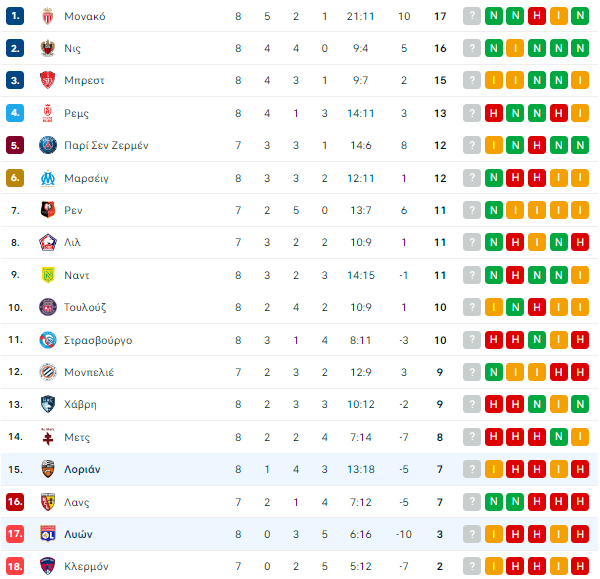Click Μονακό's upcoming match question mark badge
The width and height of the screenshot is (600, 579).
[472, 16]
